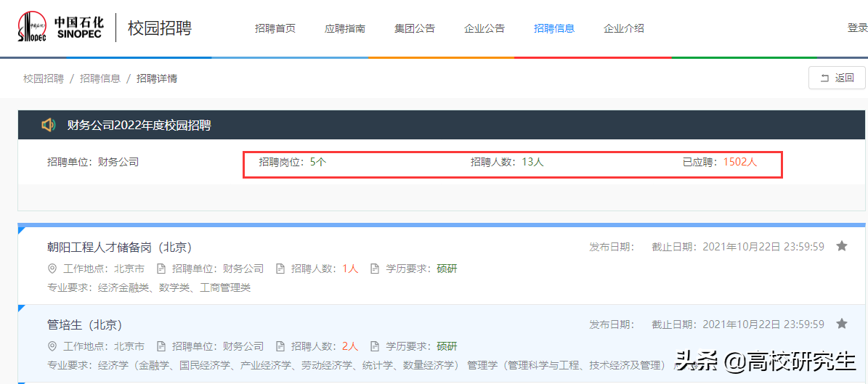
Task: Open the 招聘首页 nav item
Action: [x=275, y=28]
